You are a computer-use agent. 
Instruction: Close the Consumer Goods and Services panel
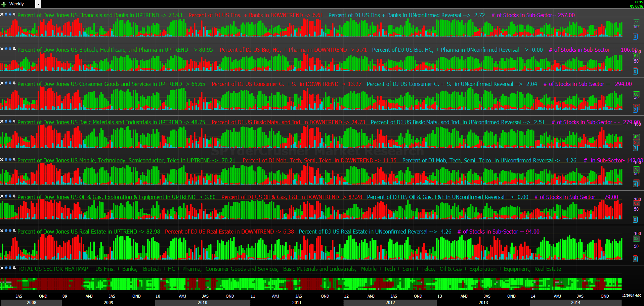click(x=2, y=83)
